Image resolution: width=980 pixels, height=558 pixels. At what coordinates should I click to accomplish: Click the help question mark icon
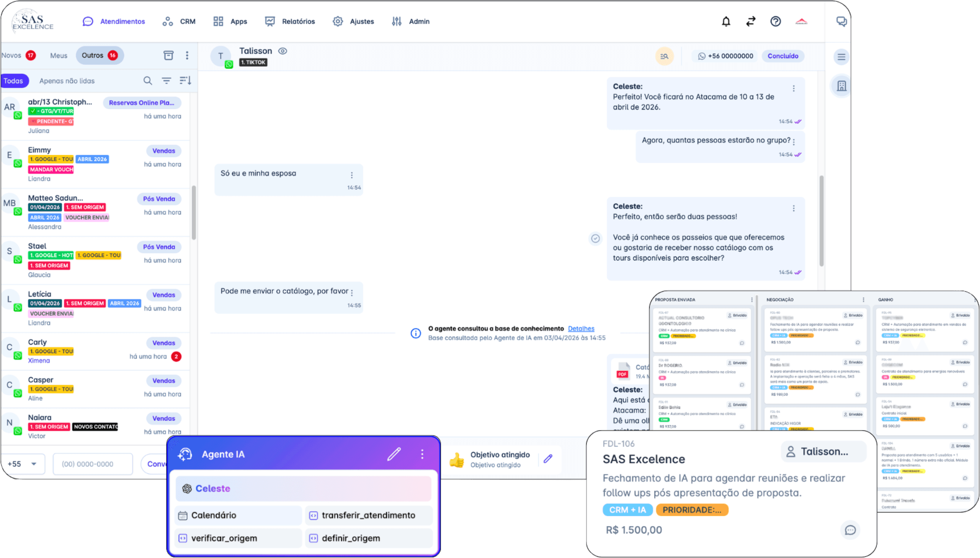tap(775, 21)
